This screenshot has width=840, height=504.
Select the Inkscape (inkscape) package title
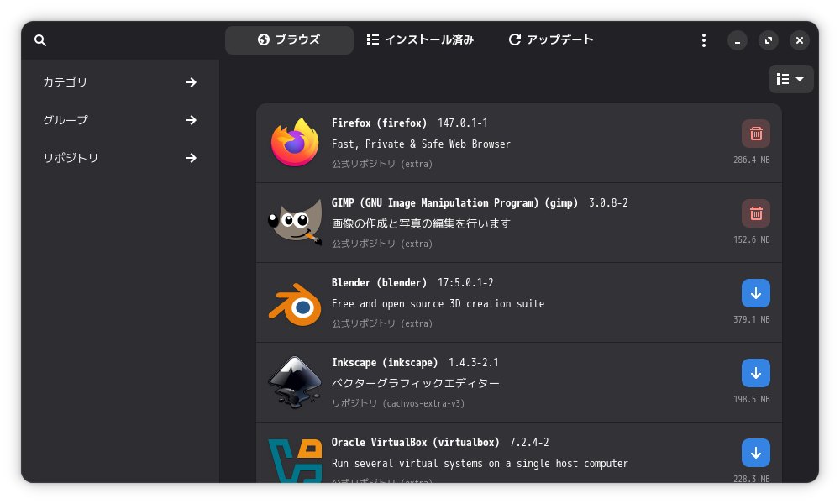coord(384,363)
